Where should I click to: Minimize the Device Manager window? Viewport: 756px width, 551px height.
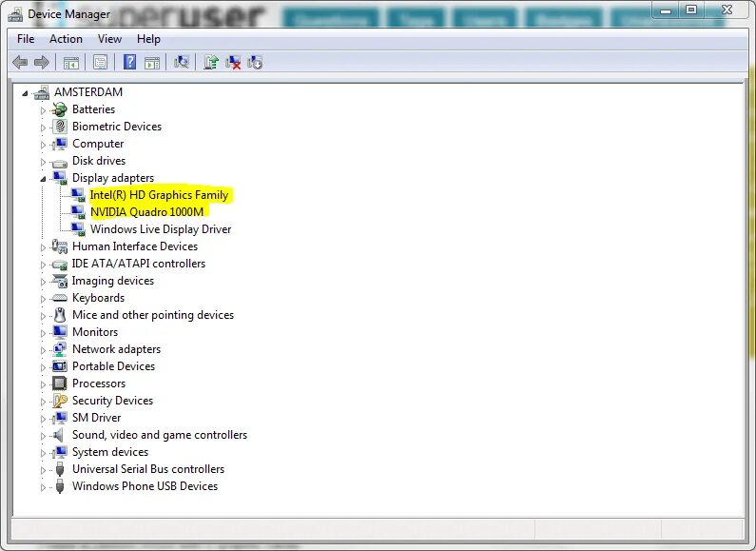666,10
